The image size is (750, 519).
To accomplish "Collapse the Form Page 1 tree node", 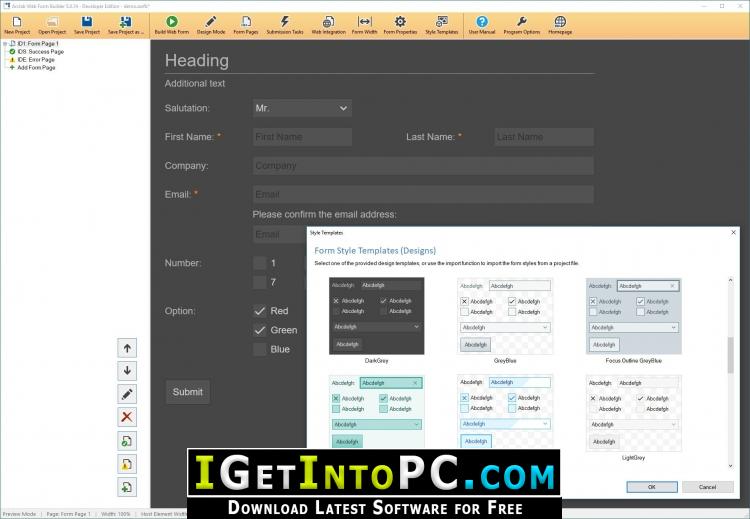I will pyautogui.click(x=5, y=44).
